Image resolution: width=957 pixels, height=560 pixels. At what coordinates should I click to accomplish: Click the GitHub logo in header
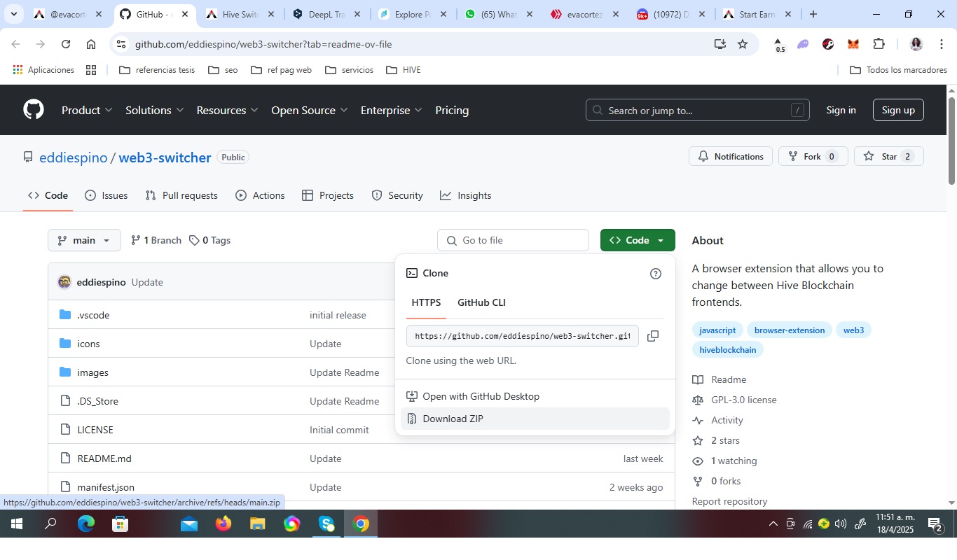pyautogui.click(x=34, y=110)
